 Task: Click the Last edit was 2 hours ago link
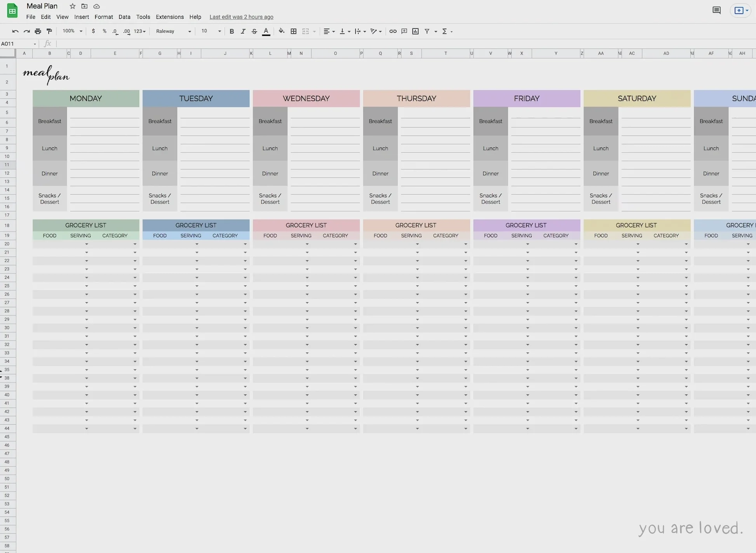pyautogui.click(x=241, y=17)
